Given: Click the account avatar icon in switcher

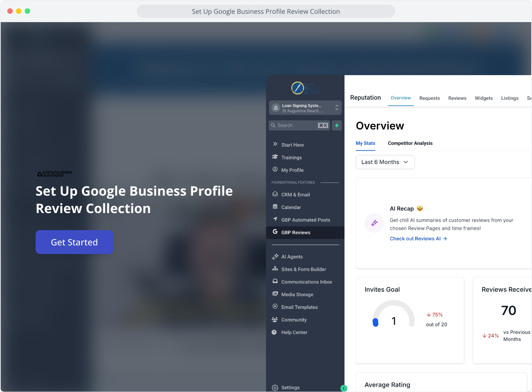Looking at the screenshot, I should (276, 108).
